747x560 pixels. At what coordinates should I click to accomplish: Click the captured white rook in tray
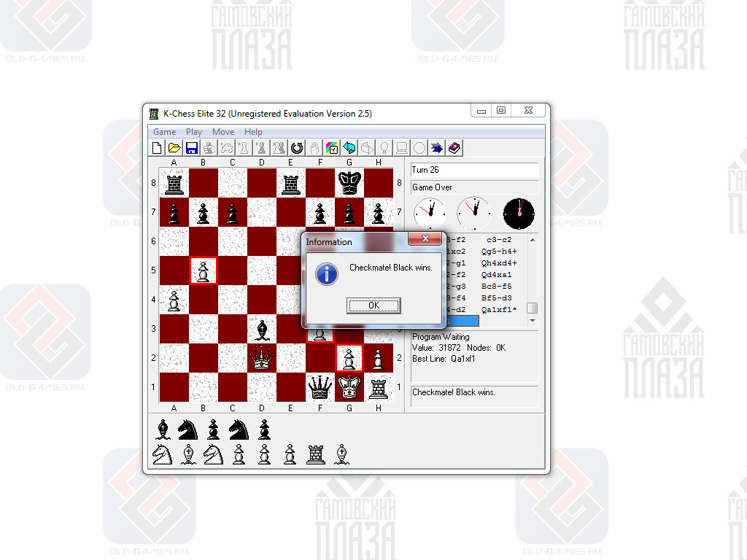tap(315, 454)
